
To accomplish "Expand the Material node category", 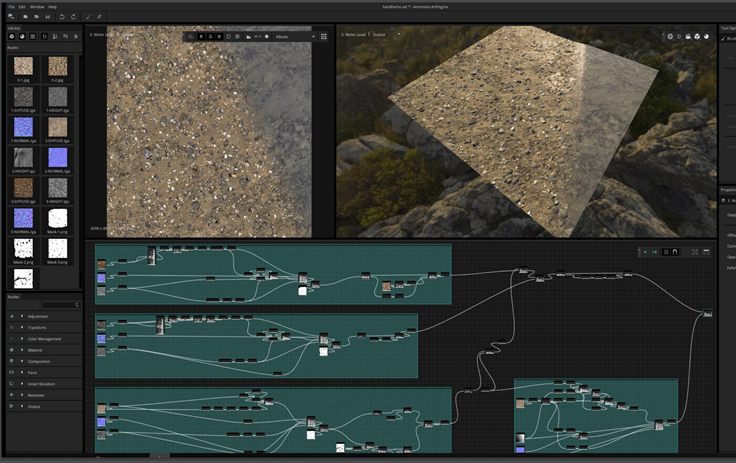I will click(22, 350).
